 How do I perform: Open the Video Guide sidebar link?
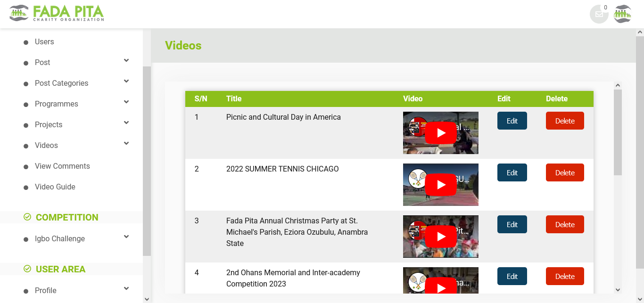[x=55, y=187]
